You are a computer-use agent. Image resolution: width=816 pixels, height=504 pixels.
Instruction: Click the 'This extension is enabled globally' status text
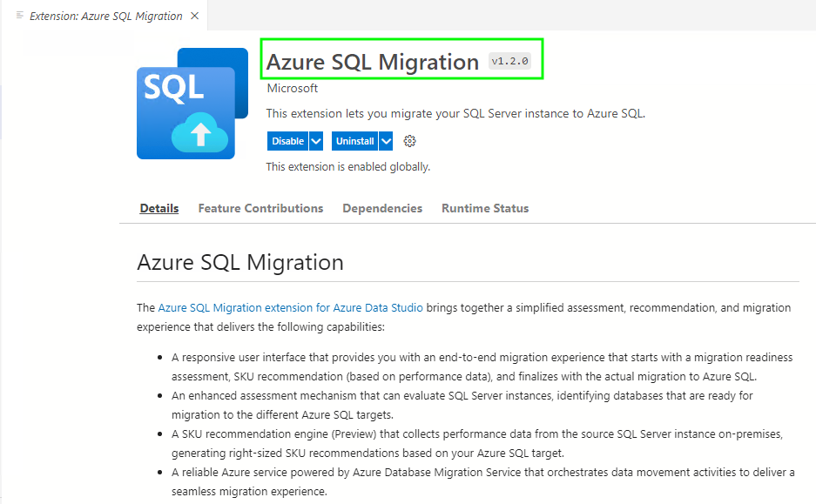pyautogui.click(x=347, y=166)
